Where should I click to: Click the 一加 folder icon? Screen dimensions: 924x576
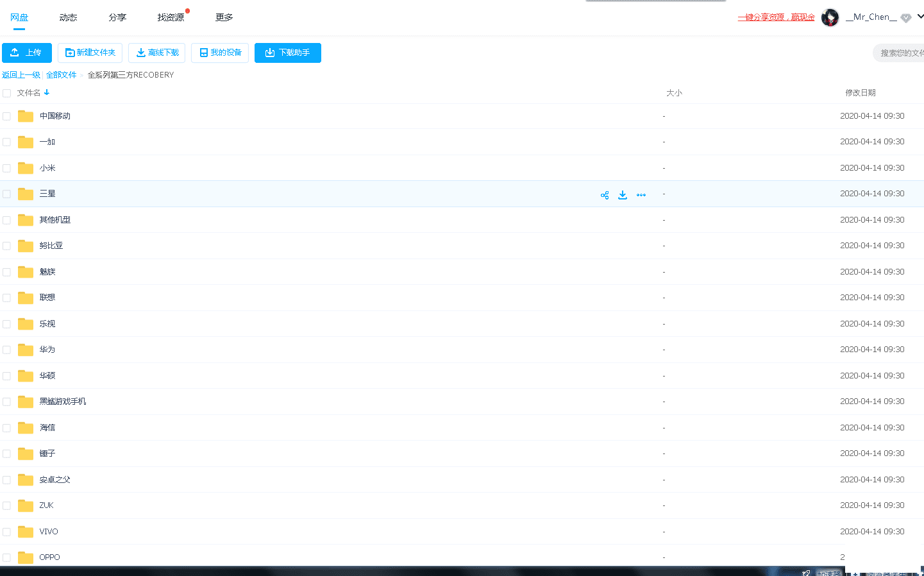(26, 142)
